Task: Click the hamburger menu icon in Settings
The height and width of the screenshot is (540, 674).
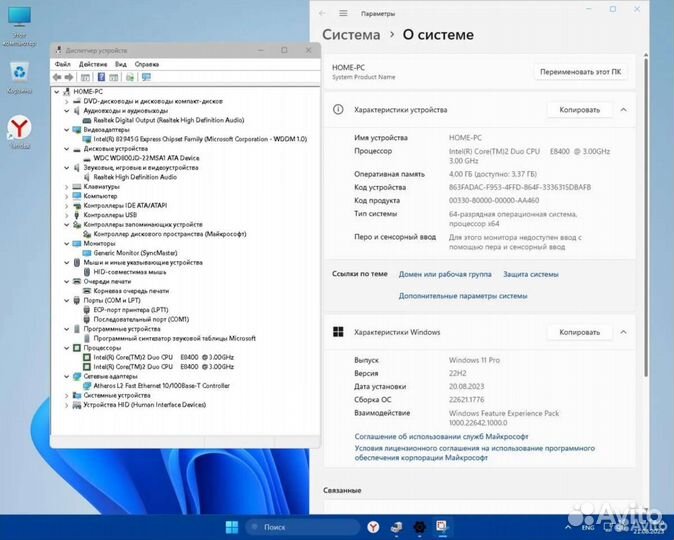Action: [343, 13]
